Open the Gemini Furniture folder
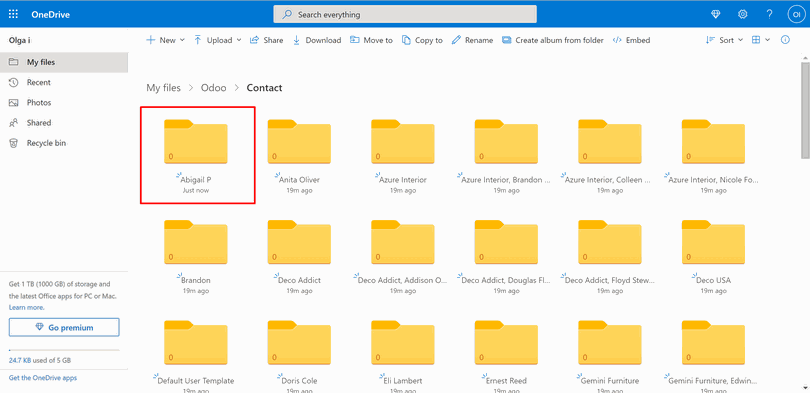810x393 pixels. (610, 343)
